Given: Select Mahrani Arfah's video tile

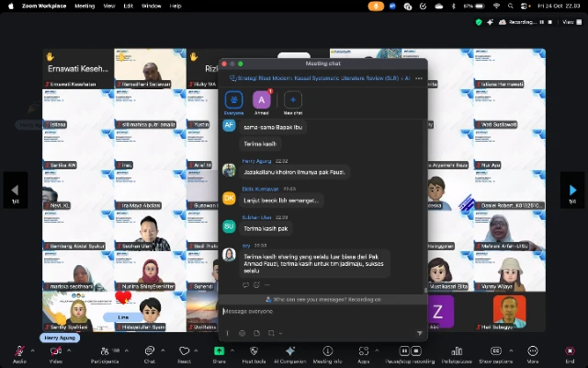Looking at the screenshot, I should pos(509,231).
